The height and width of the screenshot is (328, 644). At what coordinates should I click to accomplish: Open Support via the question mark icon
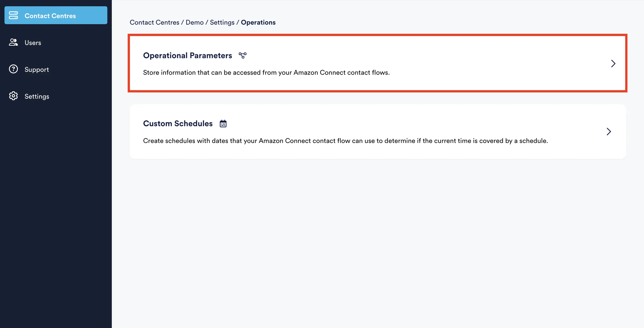[x=13, y=69]
